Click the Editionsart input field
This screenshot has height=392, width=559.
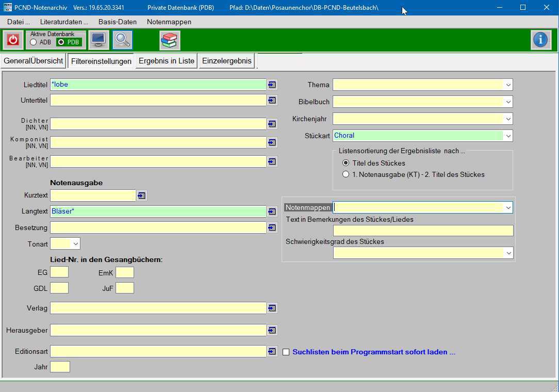tap(158, 351)
